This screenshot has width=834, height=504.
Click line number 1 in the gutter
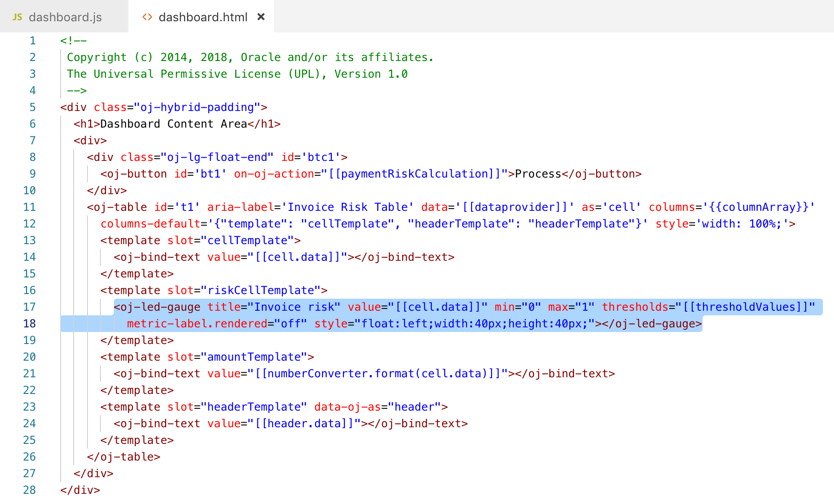(32, 41)
